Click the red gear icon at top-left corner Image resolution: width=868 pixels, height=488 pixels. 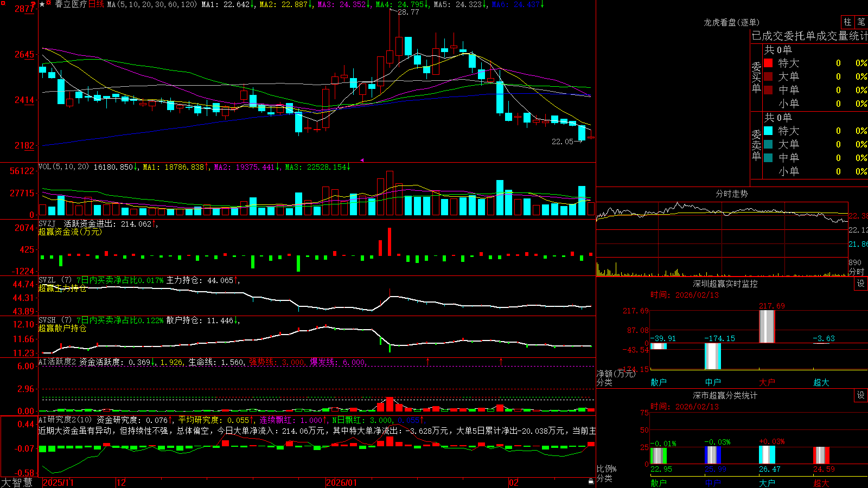pyautogui.click(x=3, y=3)
